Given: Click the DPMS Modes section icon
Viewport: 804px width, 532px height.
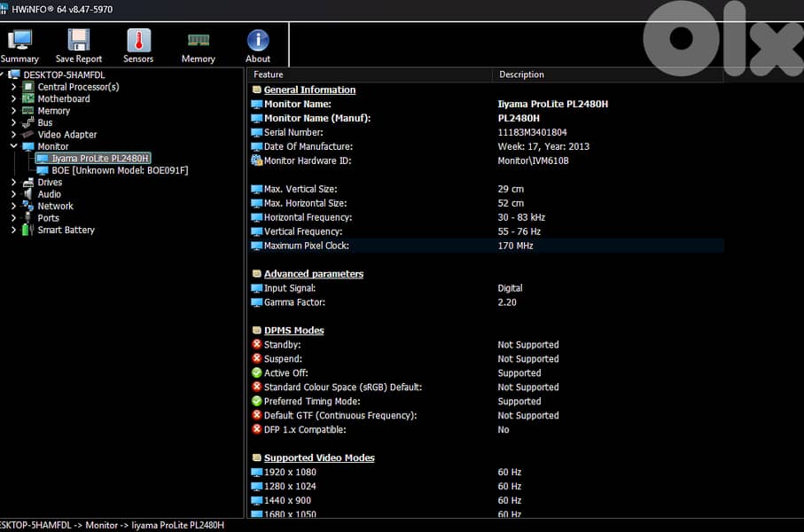Looking at the screenshot, I should point(257,331).
